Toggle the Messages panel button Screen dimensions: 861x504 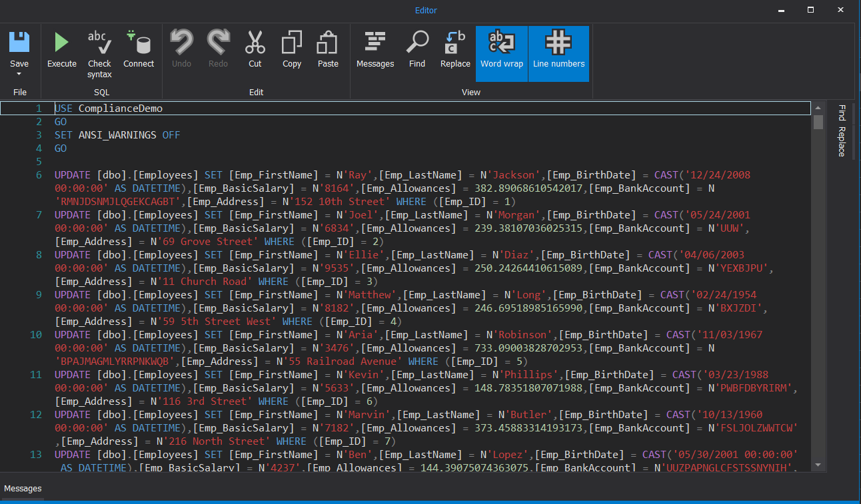(x=375, y=43)
